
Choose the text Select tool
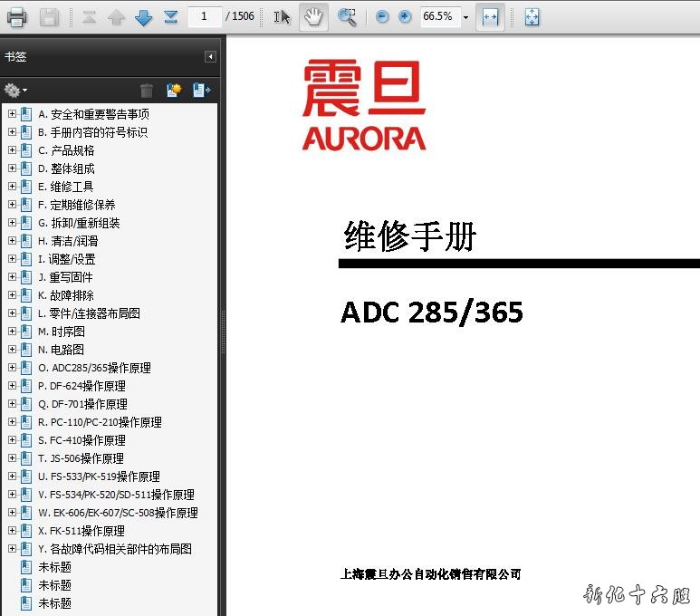pos(283,17)
